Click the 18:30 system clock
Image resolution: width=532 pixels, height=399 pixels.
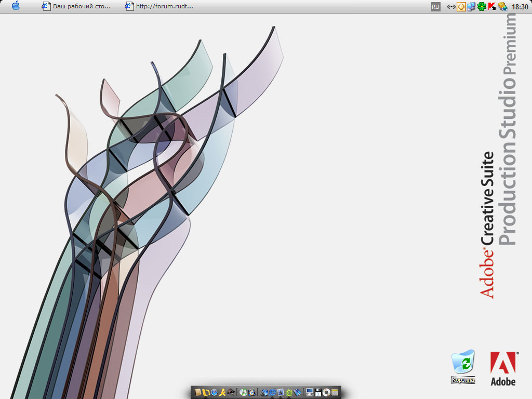(x=520, y=6)
